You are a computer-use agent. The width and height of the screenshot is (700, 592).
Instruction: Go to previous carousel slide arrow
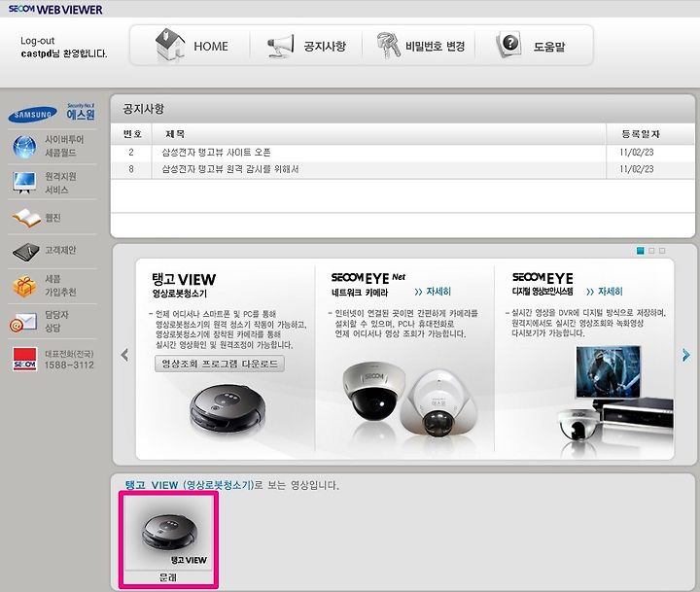124,355
